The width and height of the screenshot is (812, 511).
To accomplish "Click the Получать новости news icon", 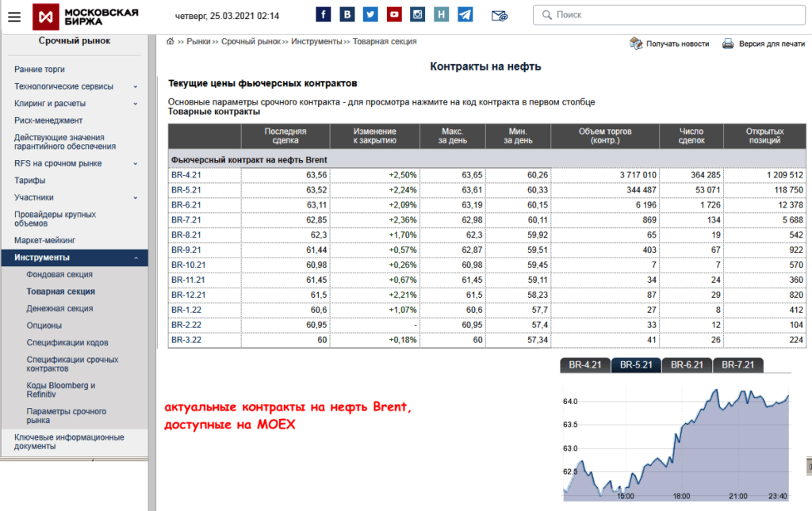I will (634, 44).
